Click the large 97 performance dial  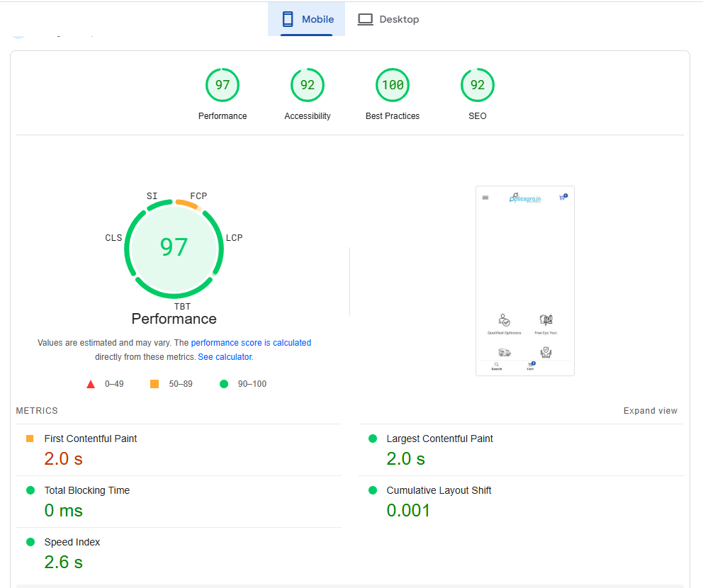pyautogui.click(x=174, y=249)
